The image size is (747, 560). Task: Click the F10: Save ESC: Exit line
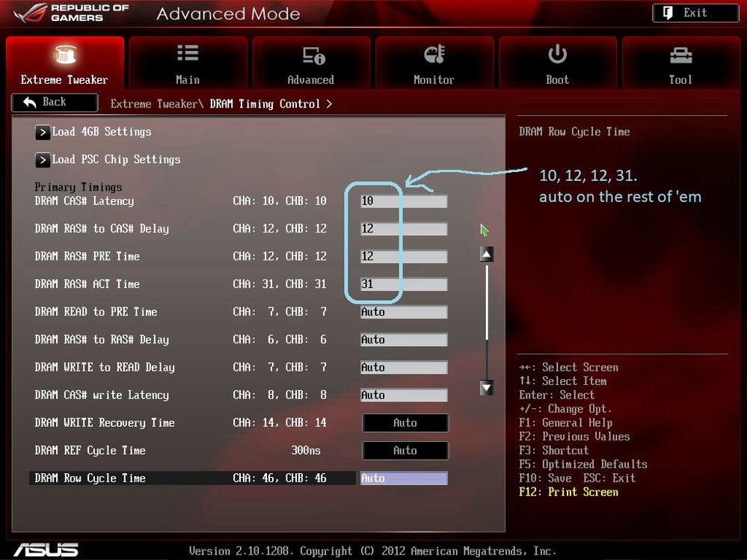pos(577,478)
